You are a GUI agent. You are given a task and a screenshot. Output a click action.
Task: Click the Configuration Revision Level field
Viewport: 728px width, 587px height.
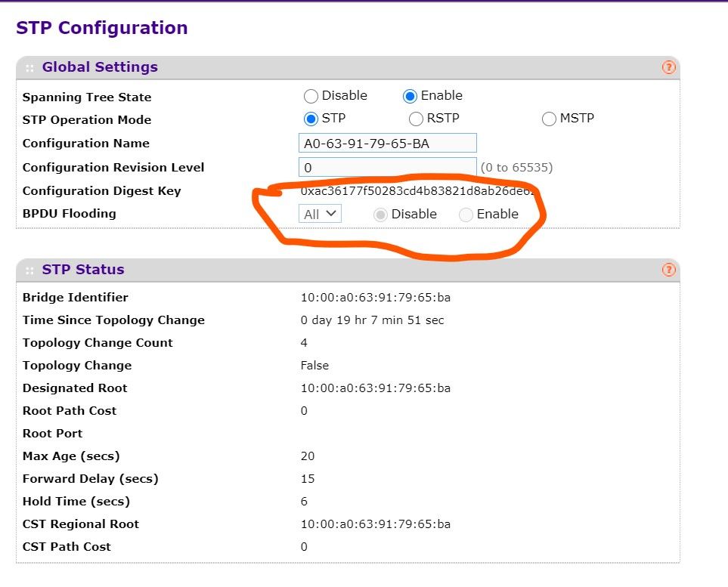coord(387,167)
